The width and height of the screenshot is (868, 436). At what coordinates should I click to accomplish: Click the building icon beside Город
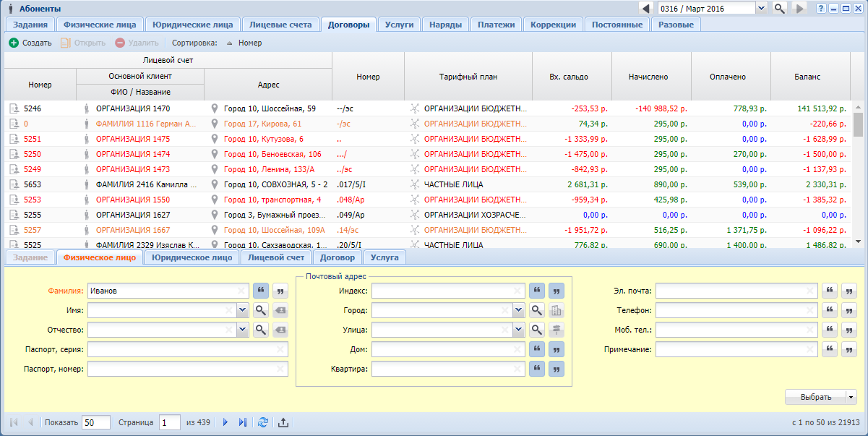click(556, 310)
